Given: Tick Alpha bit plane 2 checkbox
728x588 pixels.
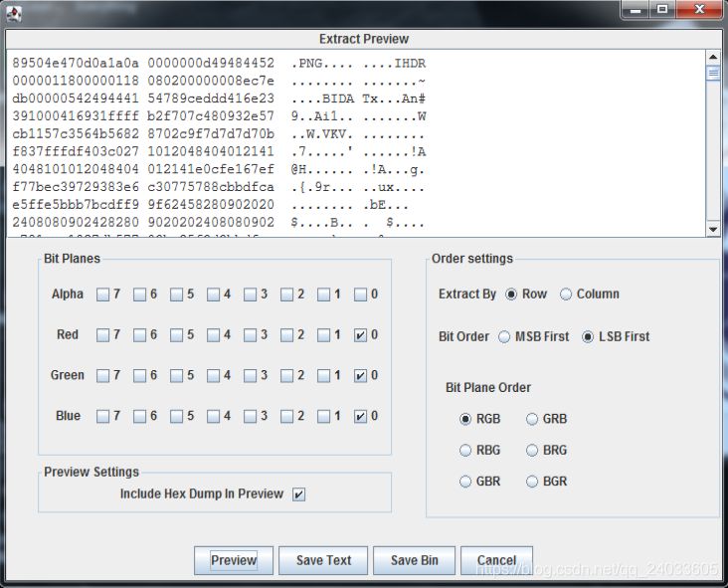Looking at the screenshot, I should [x=287, y=294].
